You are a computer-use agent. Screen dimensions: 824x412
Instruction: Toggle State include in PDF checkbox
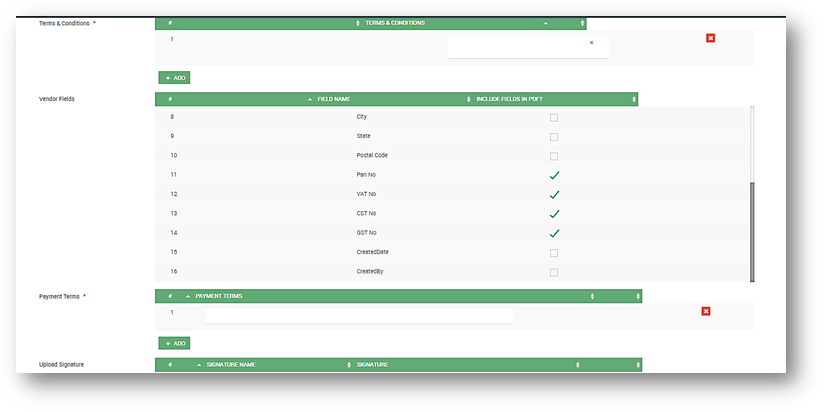[x=554, y=137]
